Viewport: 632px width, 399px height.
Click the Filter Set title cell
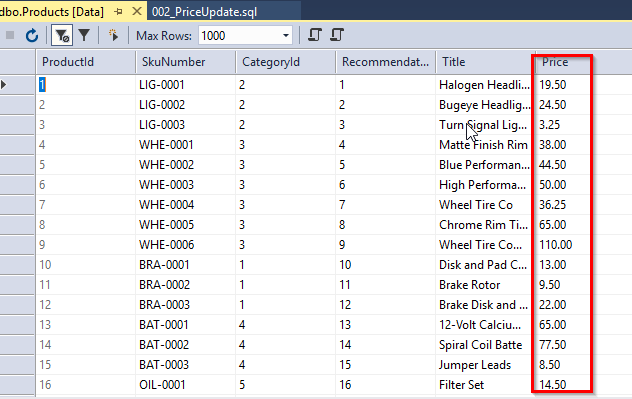coord(485,385)
